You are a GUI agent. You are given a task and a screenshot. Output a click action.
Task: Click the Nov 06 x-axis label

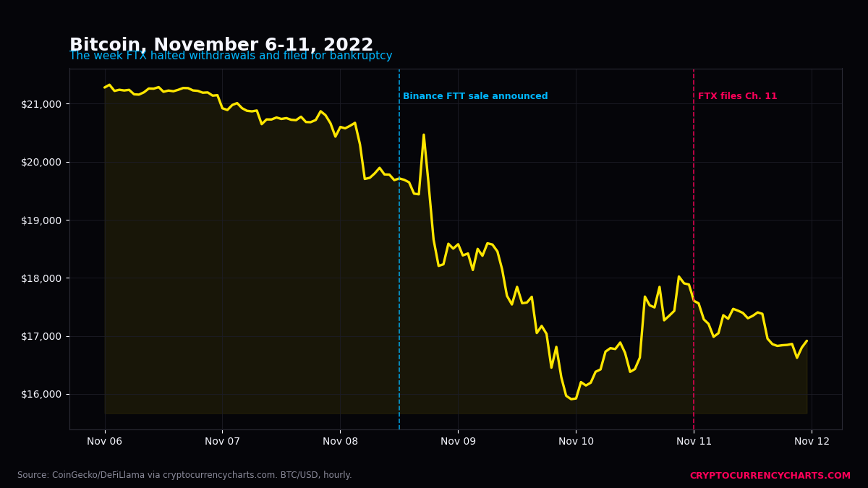[105, 442]
